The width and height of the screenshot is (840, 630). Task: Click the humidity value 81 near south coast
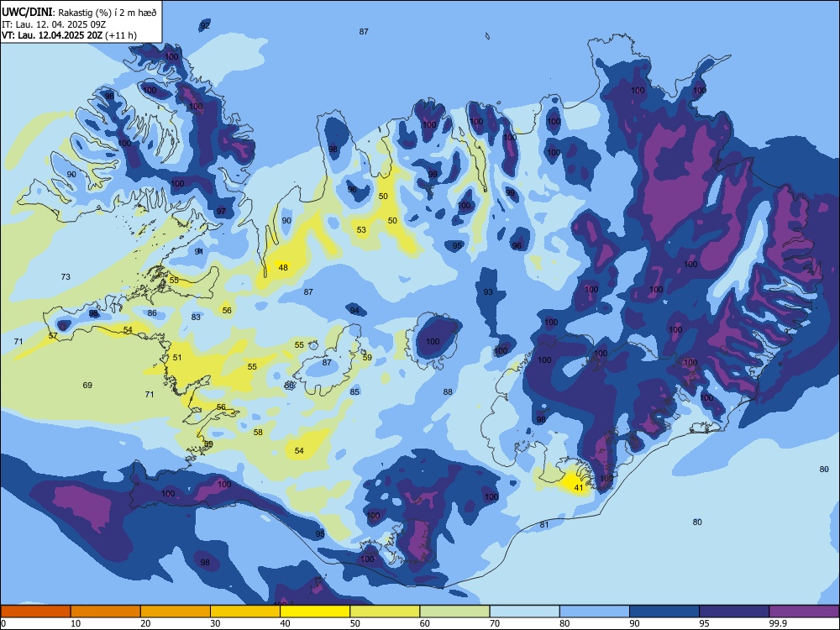coord(544,525)
